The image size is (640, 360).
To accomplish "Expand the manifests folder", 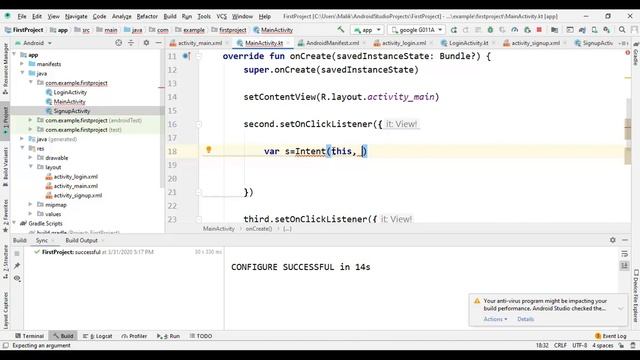I will [22, 64].
